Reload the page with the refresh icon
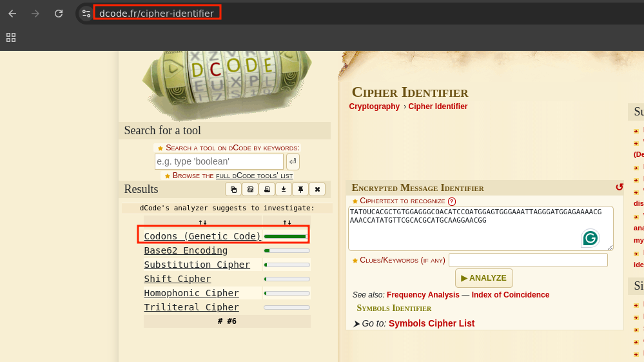 (59, 14)
